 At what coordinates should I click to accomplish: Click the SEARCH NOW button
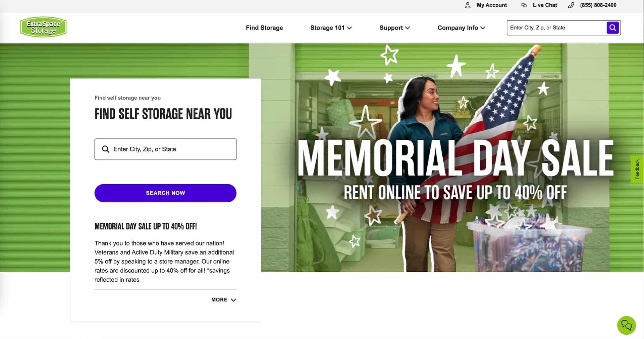pyautogui.click(x=165, y=193)
